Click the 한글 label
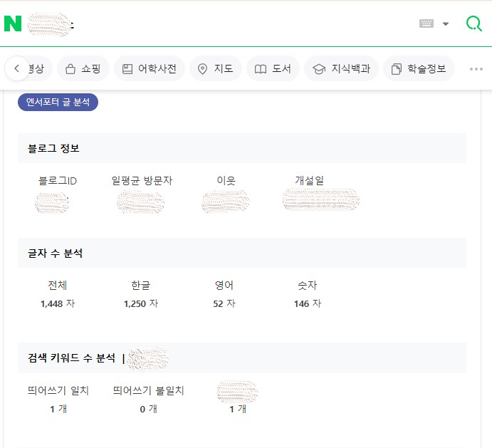492x448 pixels. coord(141,285)
